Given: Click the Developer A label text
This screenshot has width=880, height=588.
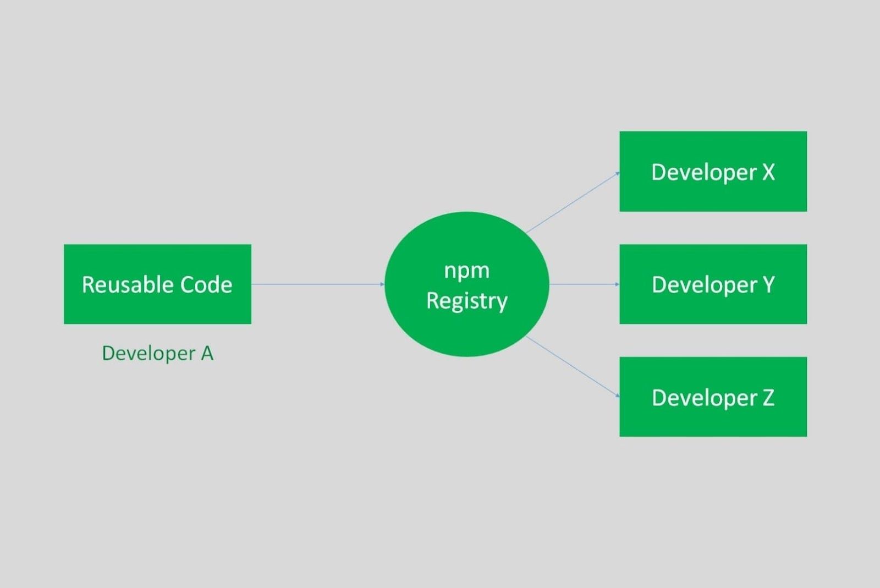Looking at the screenshot, I should point(157,353).
